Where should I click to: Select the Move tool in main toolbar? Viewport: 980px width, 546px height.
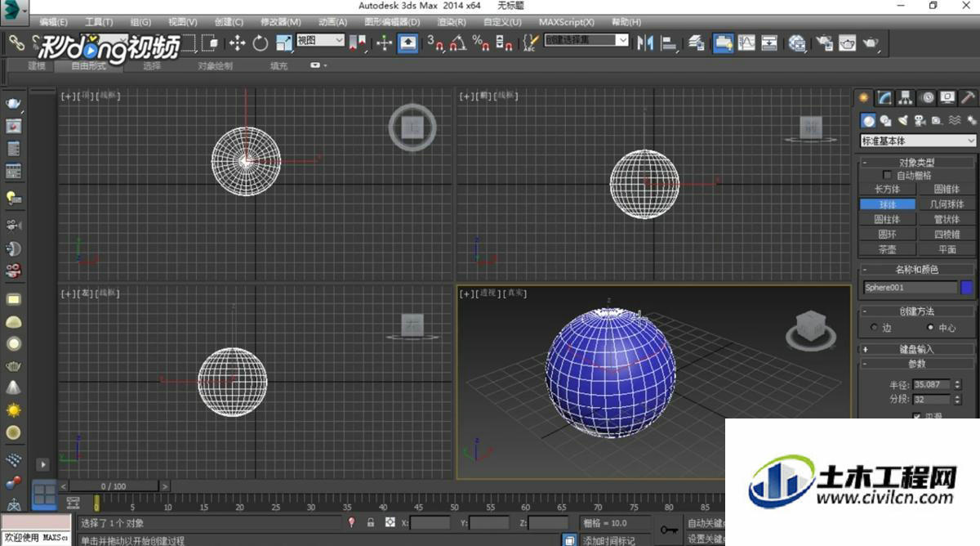click(x=237, y=43)
